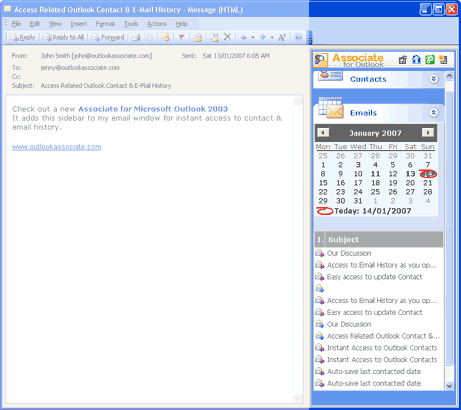Image resolution: width=461 pixels, height=410 pixels.
Task: Open the Insert menu
Action: point(78,24)
